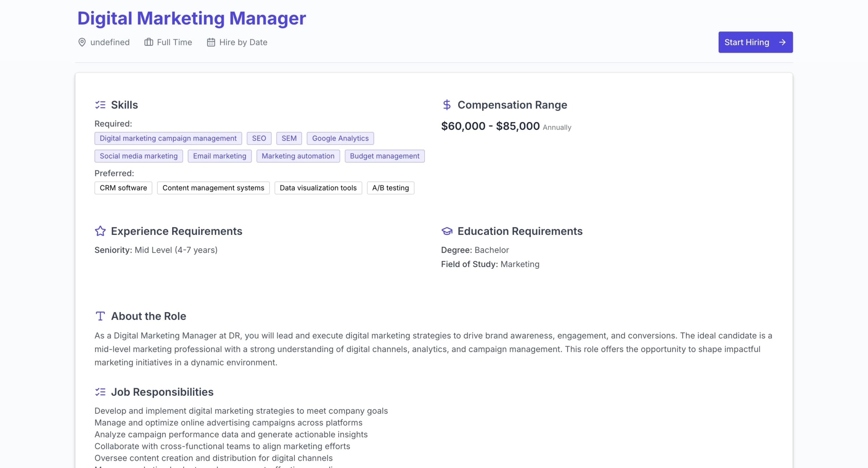This screenshot has height=468, width=868.
Task: Click the briefcase icon next to Full Time
Action: (149, 42)
